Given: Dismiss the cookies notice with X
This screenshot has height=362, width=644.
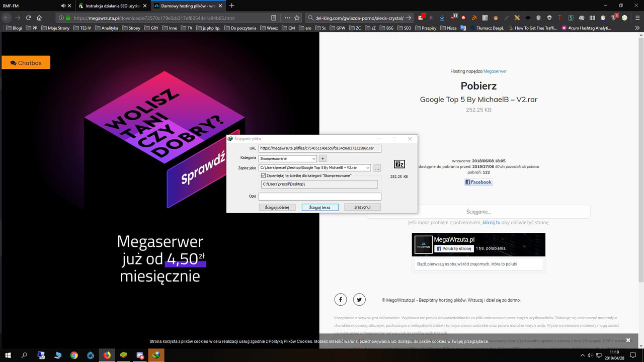Looking at the screenshot, I should pos(628,340).
